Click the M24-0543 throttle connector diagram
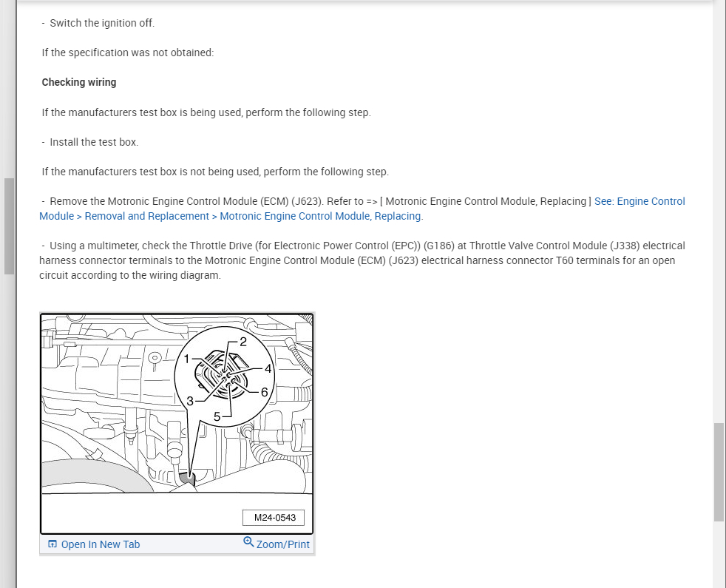 pos(177,424)
